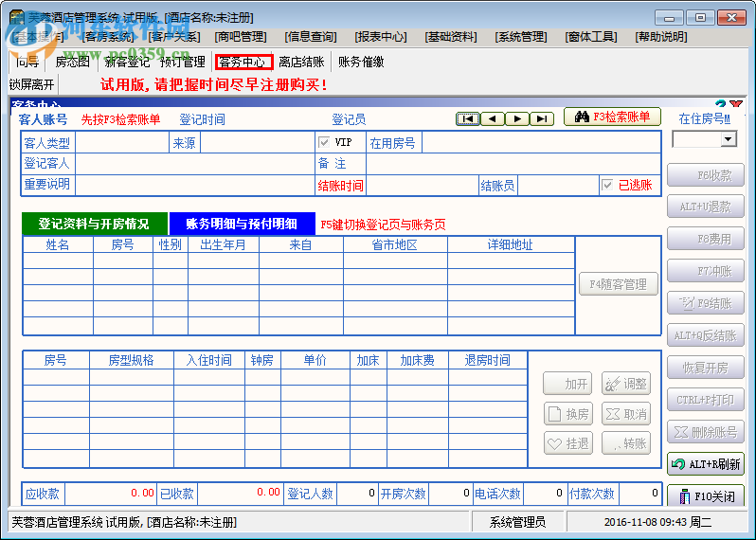The image size is (756, 540).
Task: Open the 信息查询 menu
Action: click(x=311, y=37)
